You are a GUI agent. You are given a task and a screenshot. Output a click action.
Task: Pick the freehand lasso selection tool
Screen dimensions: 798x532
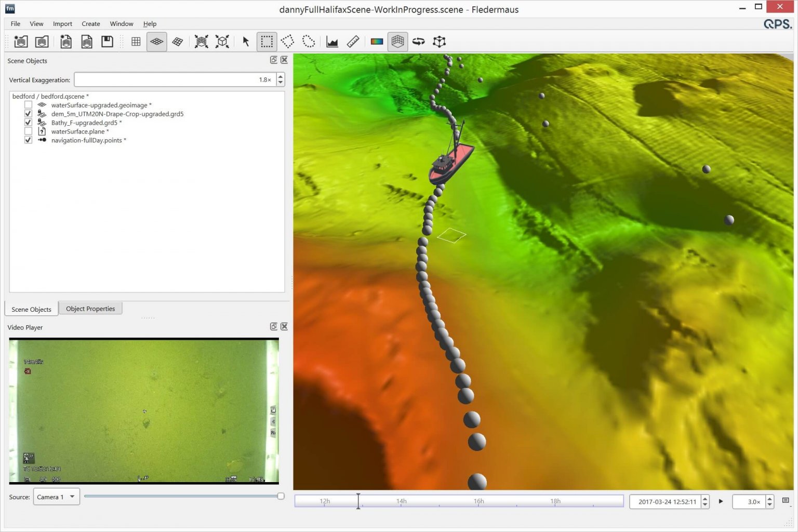309,42
